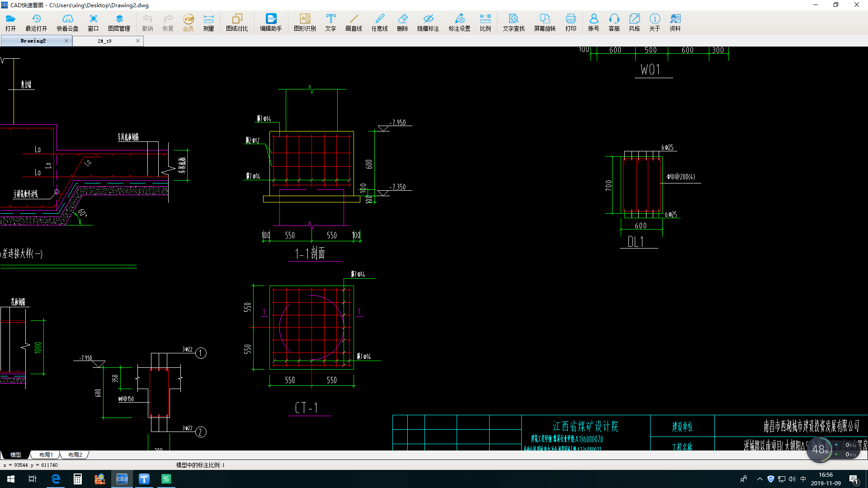Image resolution: width=868 pixels, height=488 pixels.
Task: Switch to 布局1 layout tab
Action: pyautogui.click(x=46, y=455)
